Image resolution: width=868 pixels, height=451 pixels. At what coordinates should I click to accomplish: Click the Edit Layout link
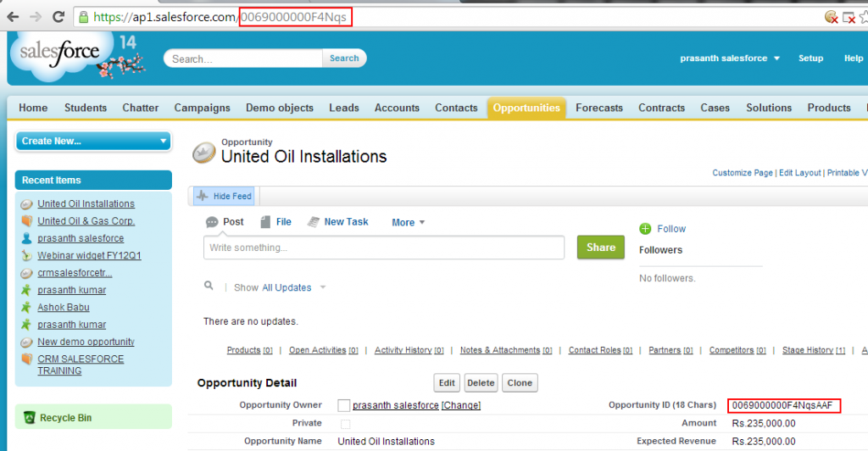800,173
